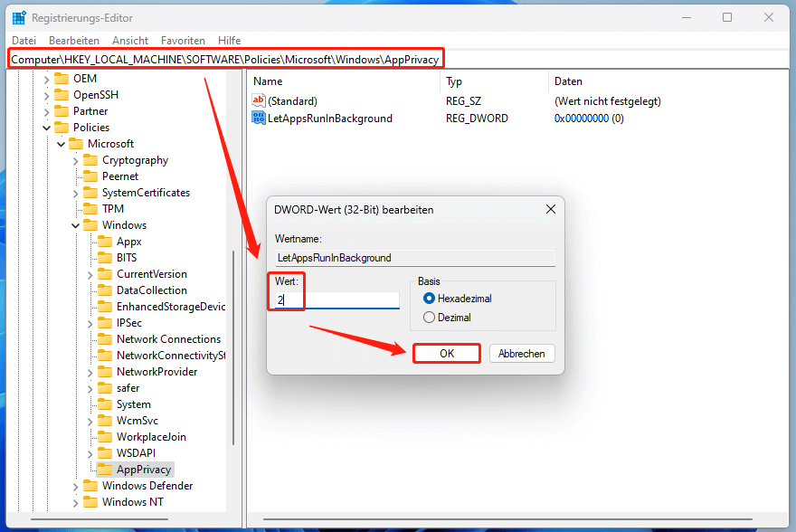Click the SystemCertificates folder icon

(x=90, y=193)
